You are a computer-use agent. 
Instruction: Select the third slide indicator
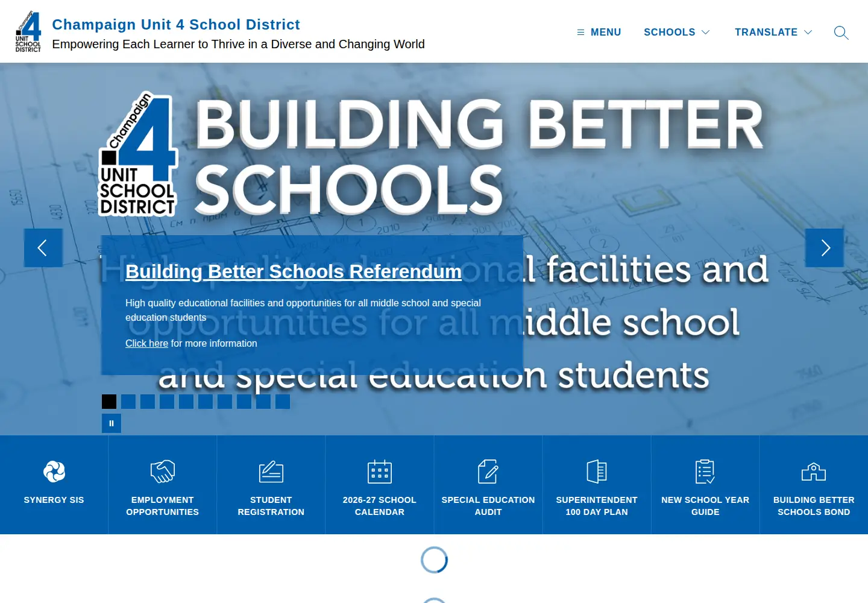click(148, 402)
